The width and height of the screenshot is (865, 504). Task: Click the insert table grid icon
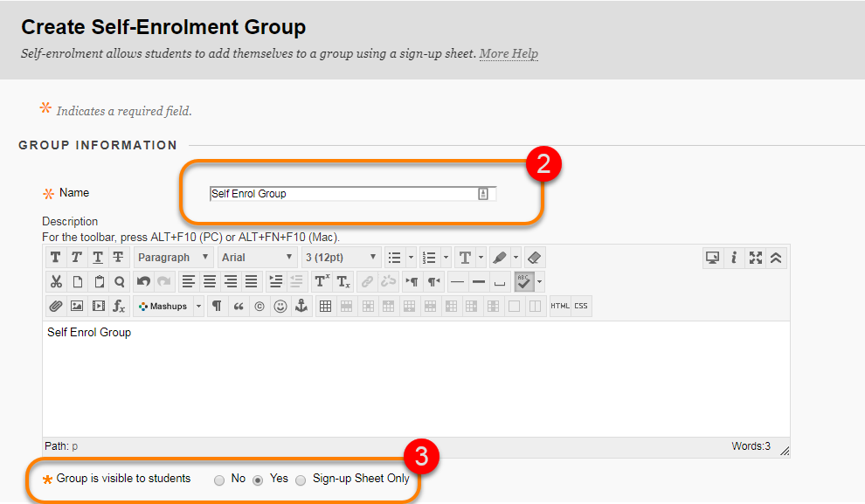pyautogui.click(x=326, y=306)
